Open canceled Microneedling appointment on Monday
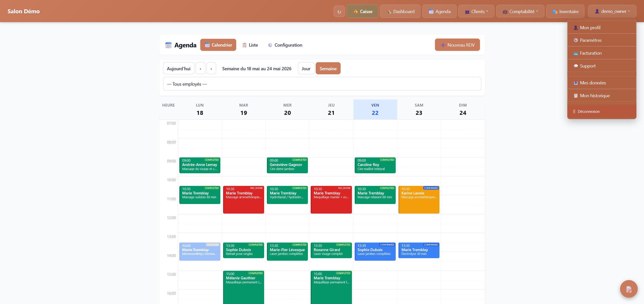This screenshot has width=644, height=304. coord(200,251)
